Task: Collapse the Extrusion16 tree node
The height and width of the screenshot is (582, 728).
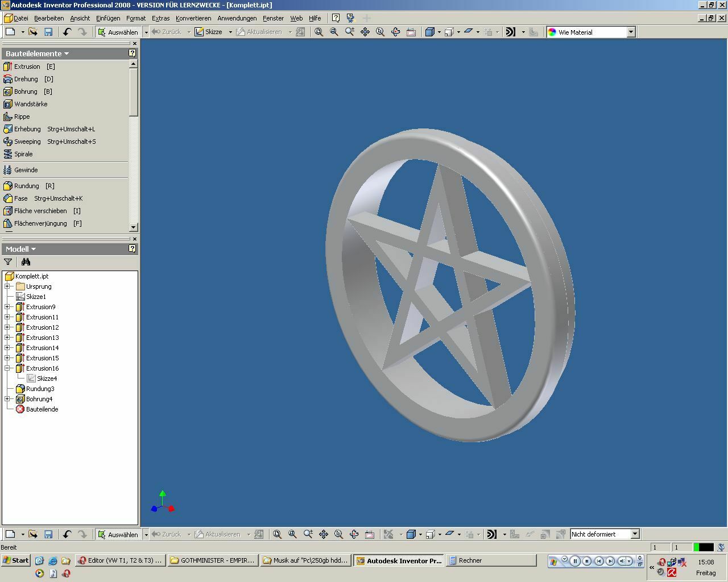Action: pyautogui.click(x=8, y=368)
